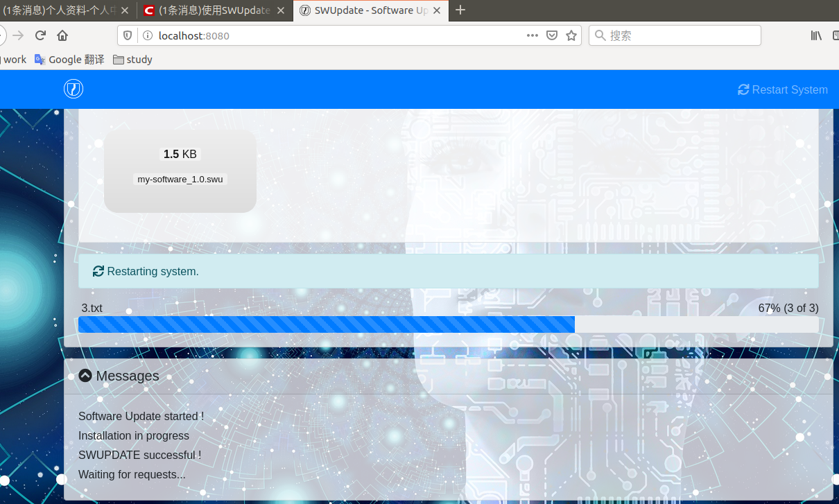Click the 67% (3 of 3) progress text
This screenshot has width=839, height=504.
coord(788,308)
